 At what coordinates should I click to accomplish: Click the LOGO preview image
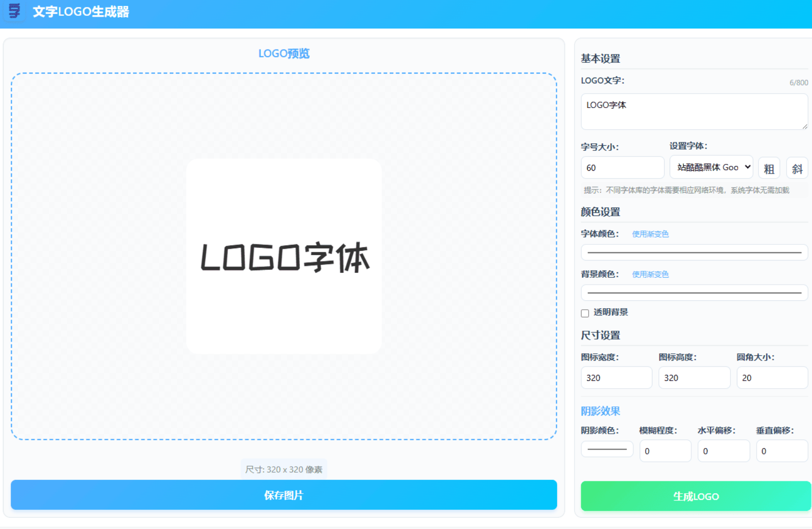(284, 256)
